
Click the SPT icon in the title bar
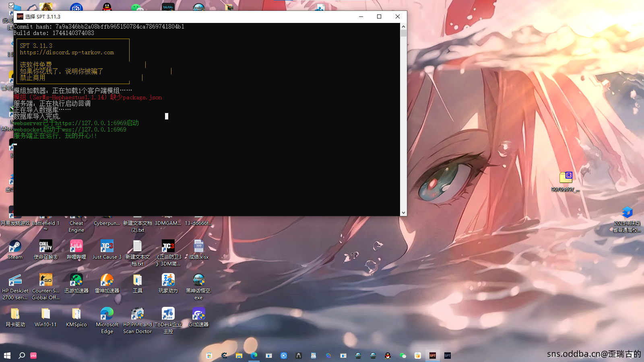20,16
